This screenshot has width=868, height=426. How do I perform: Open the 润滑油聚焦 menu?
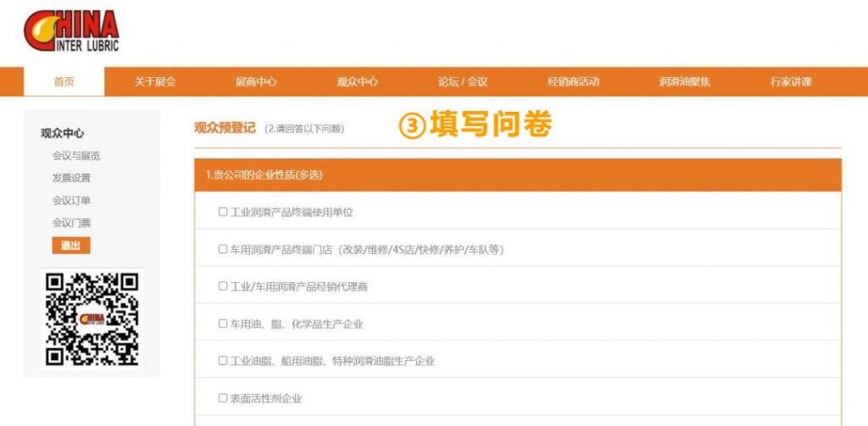(x=685, y=82)
